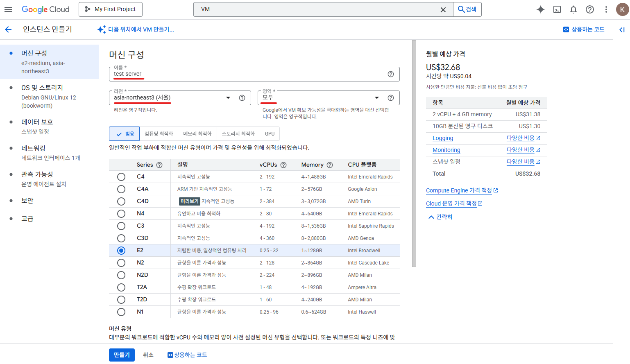Show Memory column help icon

coord(330,165)
